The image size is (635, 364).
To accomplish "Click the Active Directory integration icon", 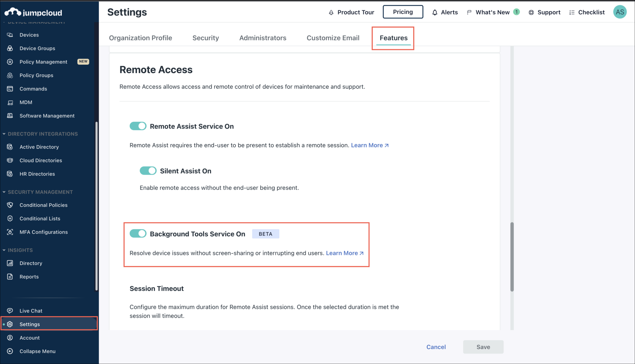I will tap(10, 147).
